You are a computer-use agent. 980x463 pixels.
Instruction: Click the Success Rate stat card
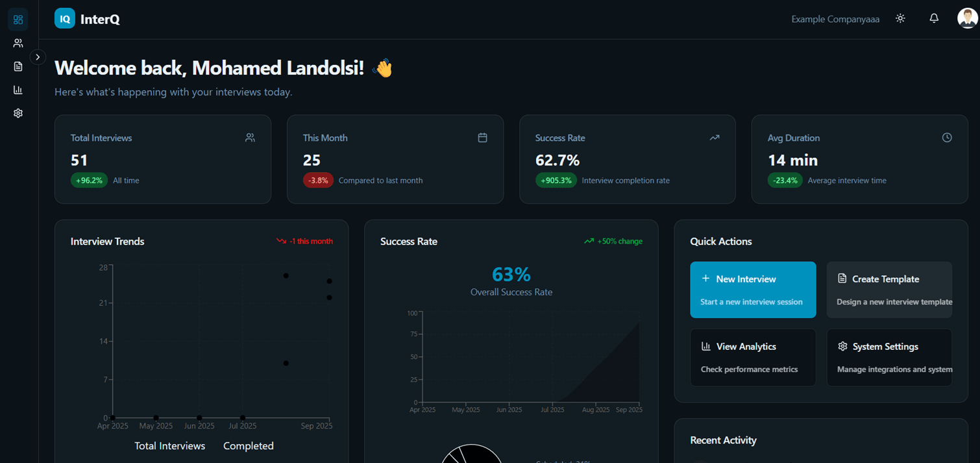627,159
